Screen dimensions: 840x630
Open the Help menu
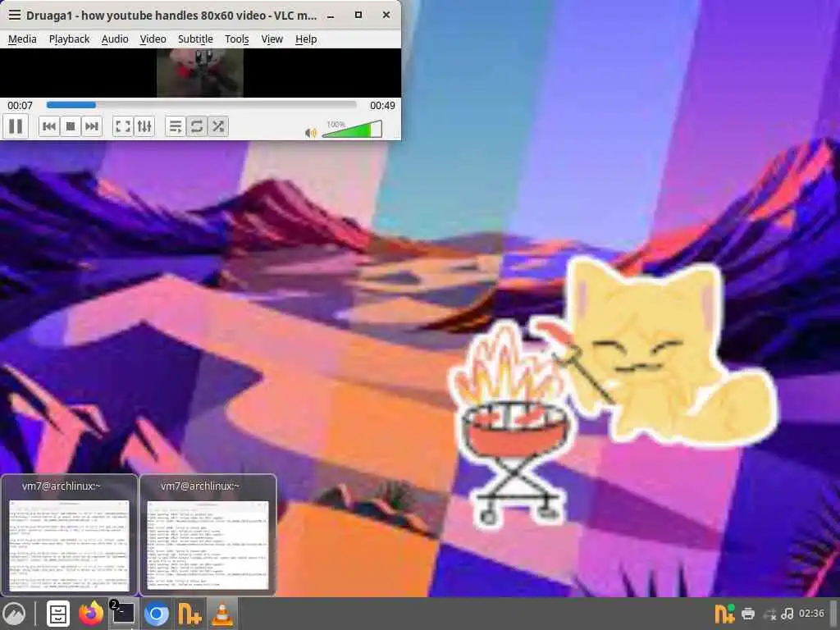point(306,39)
